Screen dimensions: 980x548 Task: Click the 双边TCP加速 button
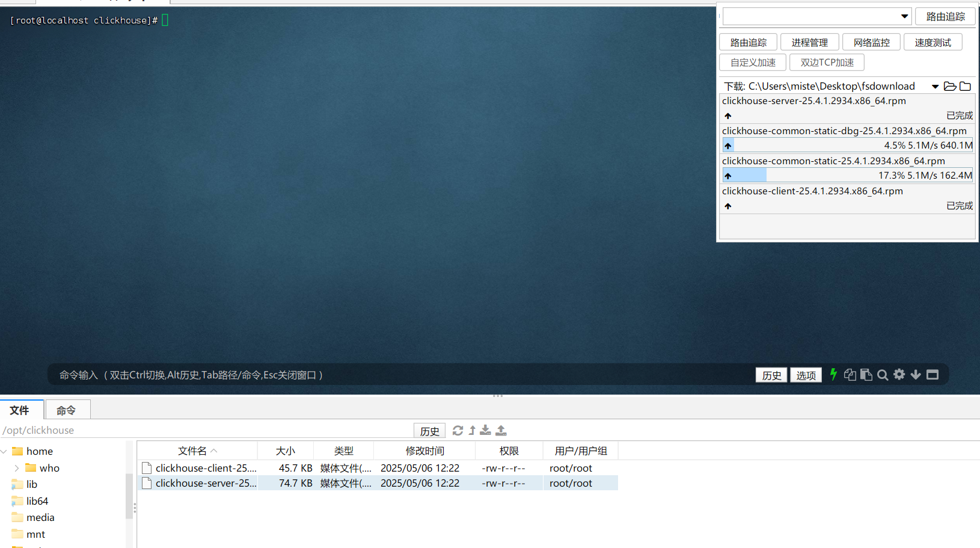pos(827,62)
